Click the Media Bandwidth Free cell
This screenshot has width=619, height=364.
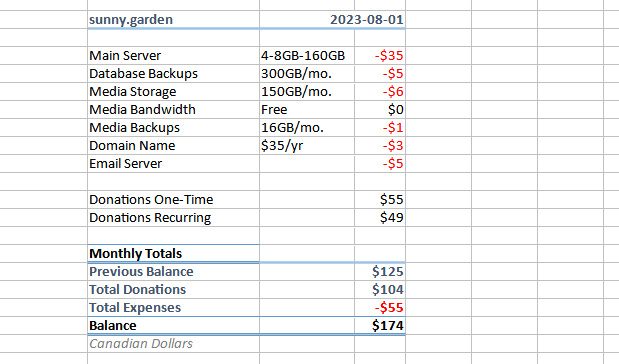point(307,110)
